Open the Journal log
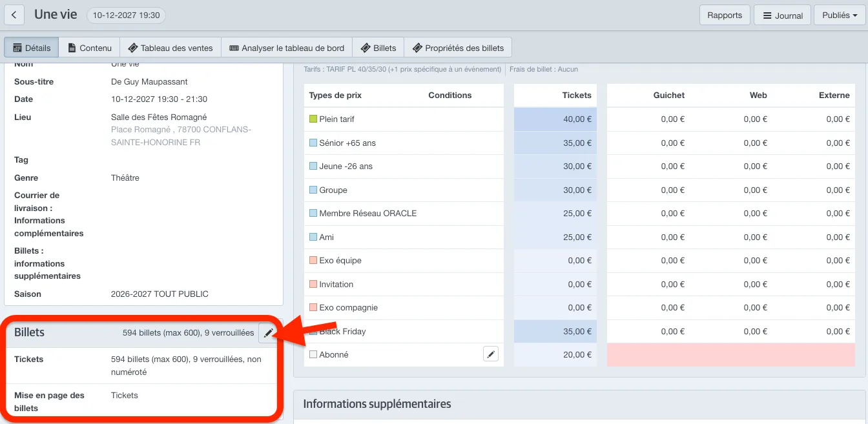Viewport: 868px width, 424px height. tap(782, 15)
